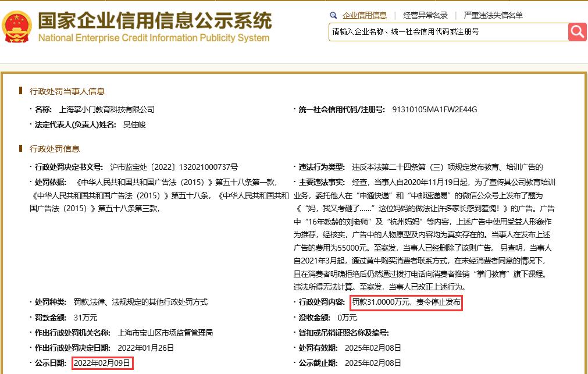Select the 企业信用信息 tab
Viewport: 588px width, 374px height.
point(364,15)
